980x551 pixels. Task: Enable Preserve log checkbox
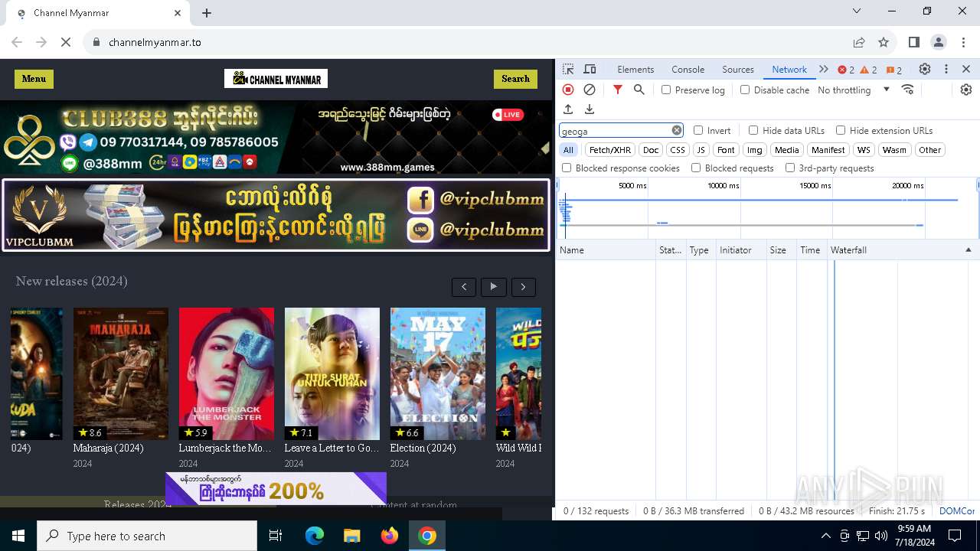point(666,90)
